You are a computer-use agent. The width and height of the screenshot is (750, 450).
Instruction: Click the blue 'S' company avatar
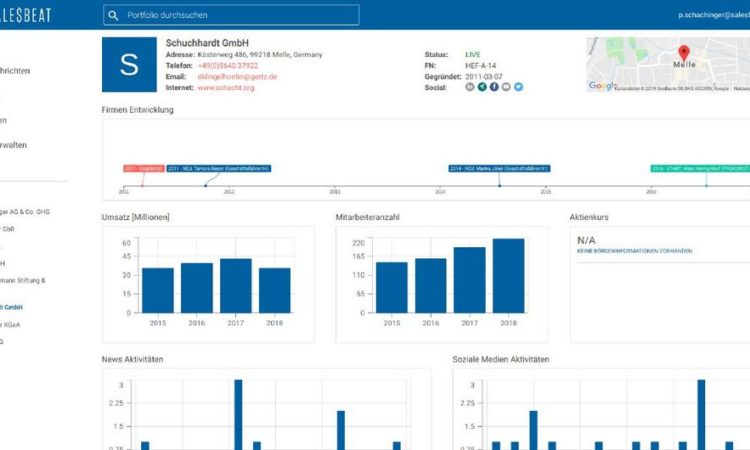coord(129,65)
